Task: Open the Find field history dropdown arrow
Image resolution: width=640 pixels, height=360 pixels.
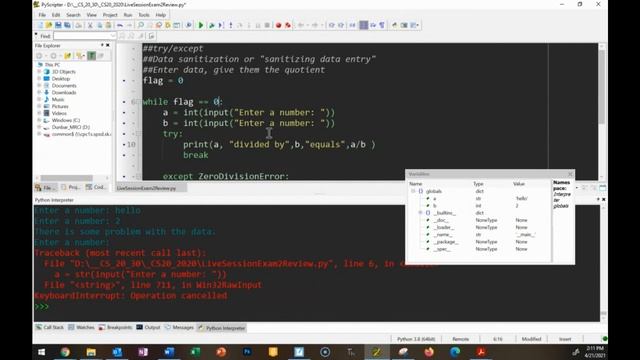Action: [113, 36]
